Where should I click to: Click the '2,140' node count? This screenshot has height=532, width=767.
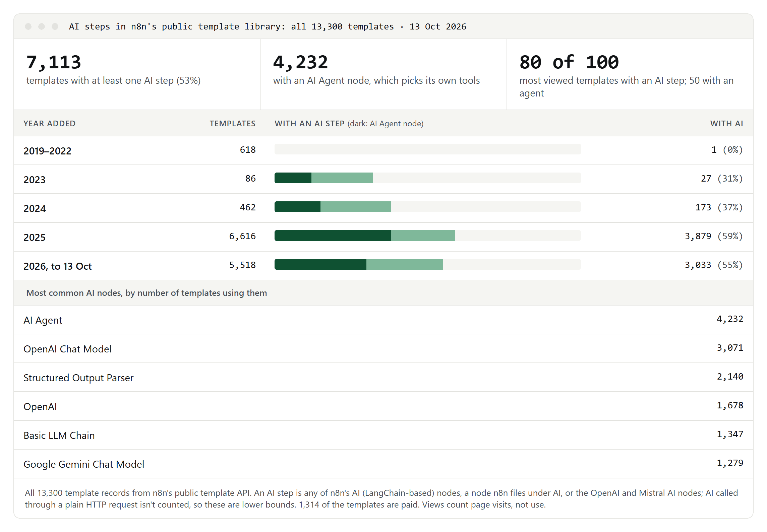[730, 377]
